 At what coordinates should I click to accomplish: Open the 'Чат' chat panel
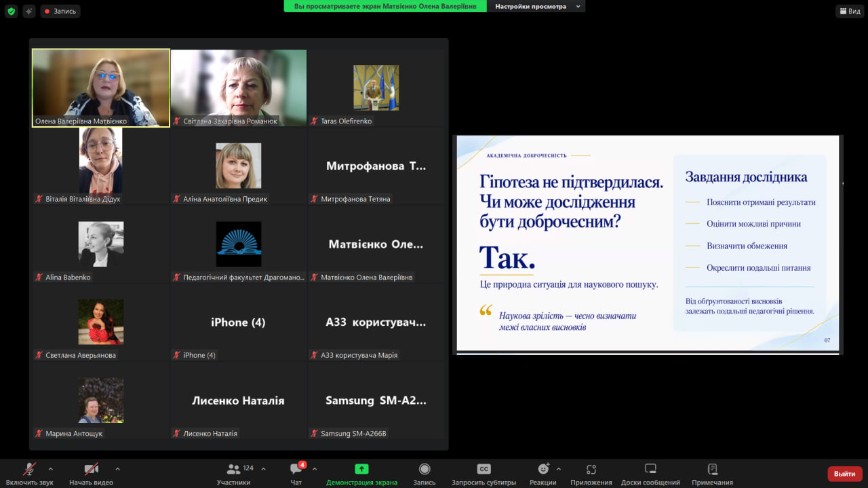coord(296,474)
